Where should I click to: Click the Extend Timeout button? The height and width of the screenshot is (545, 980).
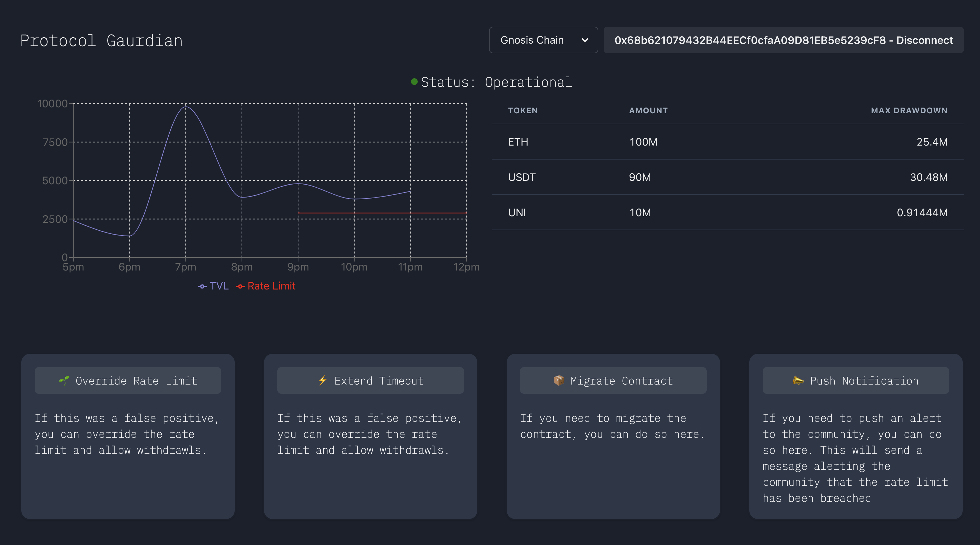pyautogui.click(x=371, y=380)
